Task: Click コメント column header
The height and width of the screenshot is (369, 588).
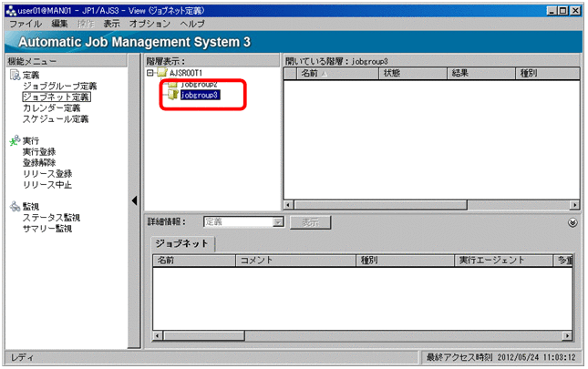Action: (x=296, y=261)
